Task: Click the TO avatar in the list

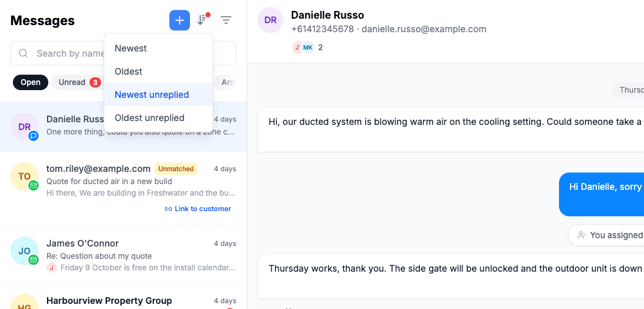Action: coord(24,176)
